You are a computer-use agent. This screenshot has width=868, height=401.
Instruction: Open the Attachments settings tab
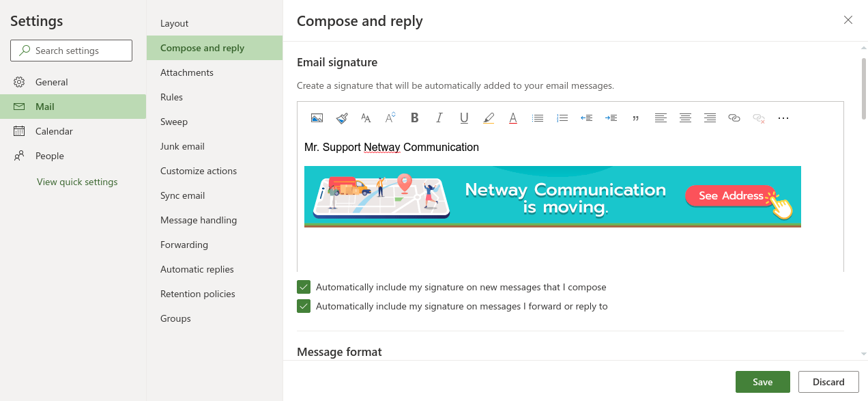pos(187,72)
